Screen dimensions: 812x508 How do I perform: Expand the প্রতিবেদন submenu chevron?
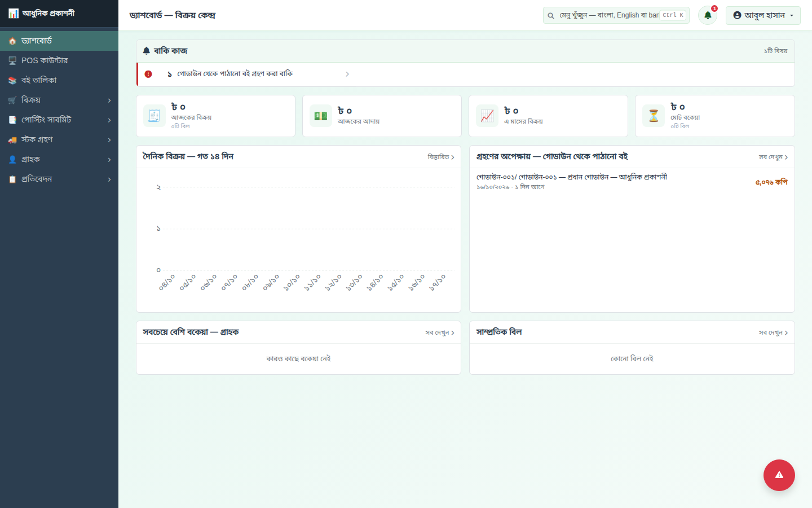click(109, 179)
